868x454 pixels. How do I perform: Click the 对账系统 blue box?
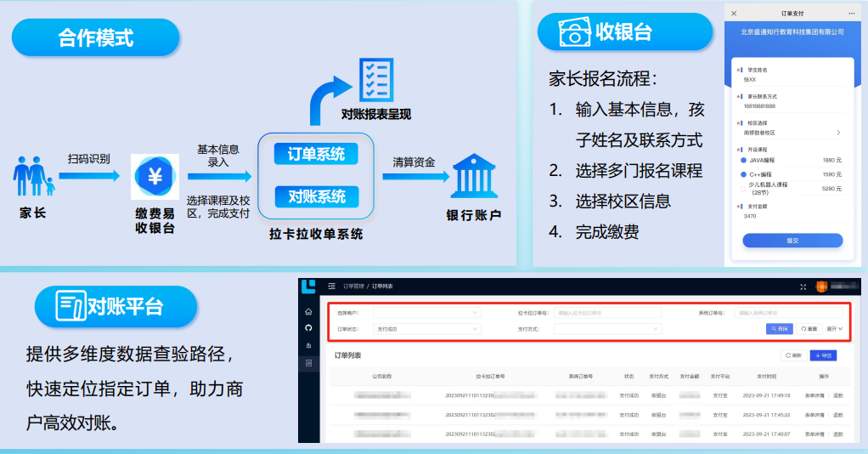[317, 196]
